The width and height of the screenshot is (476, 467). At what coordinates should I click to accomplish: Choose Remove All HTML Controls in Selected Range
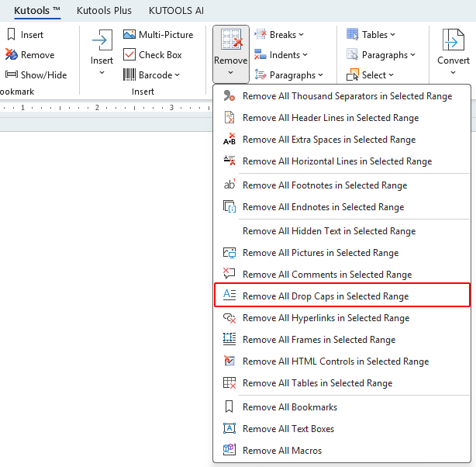click(342, 361)
